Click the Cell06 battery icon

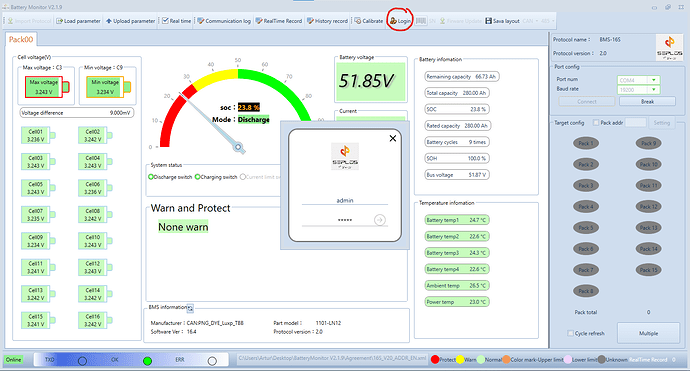pos(95,188)
